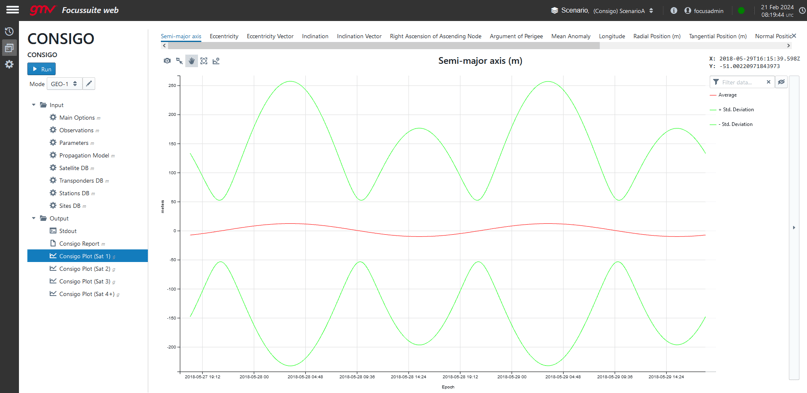Collapse the Output tree folder
The height and width of the screenshot is (393, 807).
pyautogui.click(x=34, y=218)
